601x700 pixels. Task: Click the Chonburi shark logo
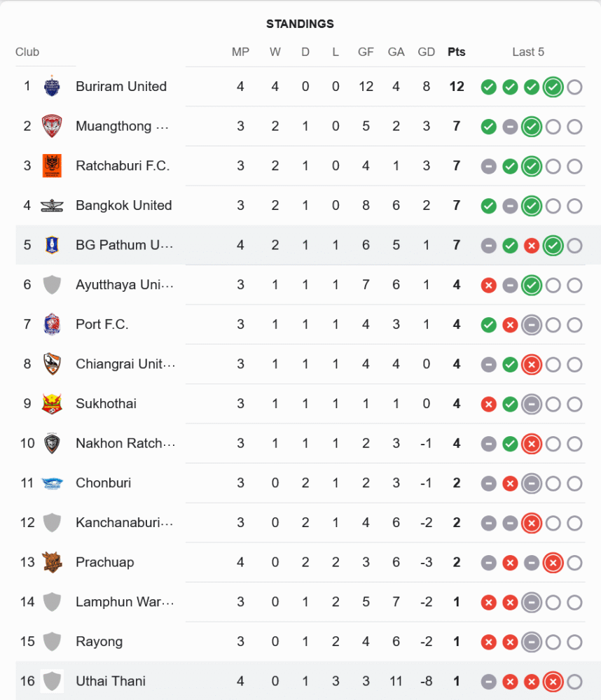point(52,483)
